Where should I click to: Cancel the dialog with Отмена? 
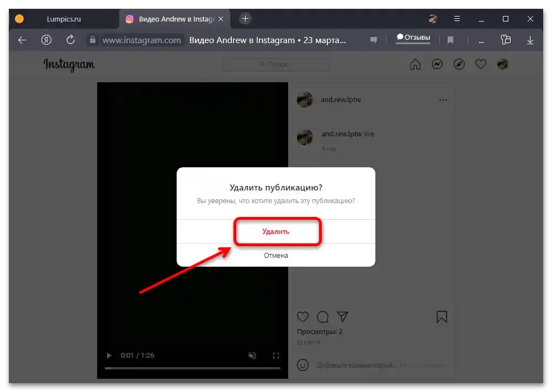click(x=275, y=255)
